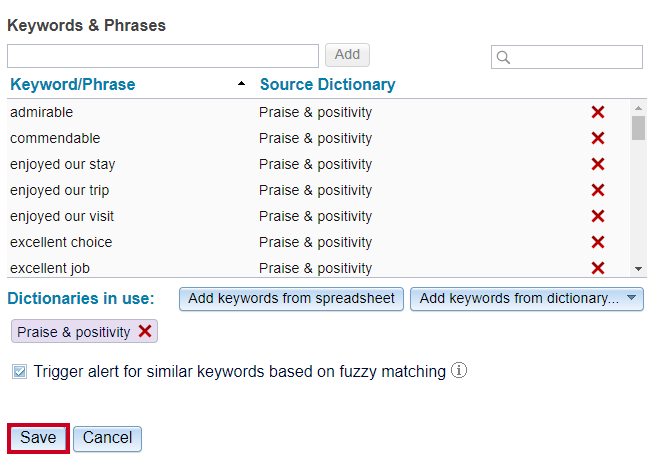The image size is (657, 465).
Task: Click the scrollbar down arrow of keyword list
Action: [x=639, y=269]
